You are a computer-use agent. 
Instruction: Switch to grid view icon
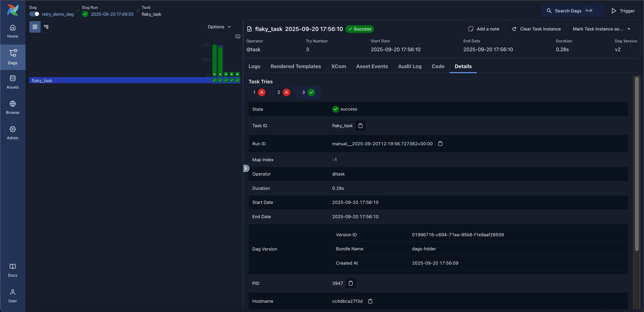click(35, 27)
